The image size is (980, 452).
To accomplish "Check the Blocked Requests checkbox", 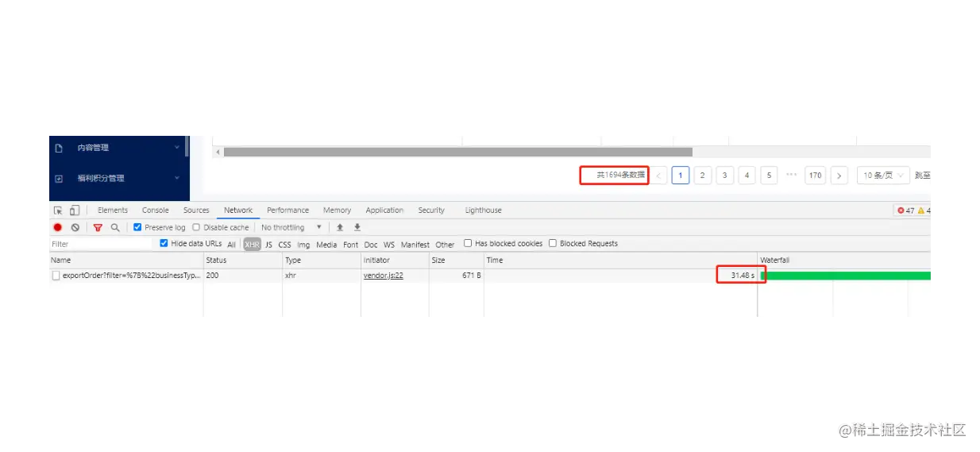I will 553,244.
